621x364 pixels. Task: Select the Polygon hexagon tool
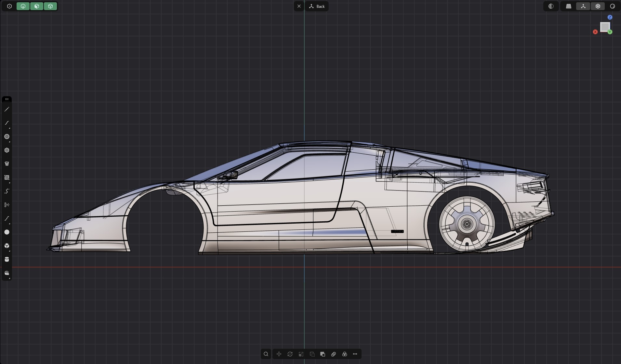coord(7,150)
